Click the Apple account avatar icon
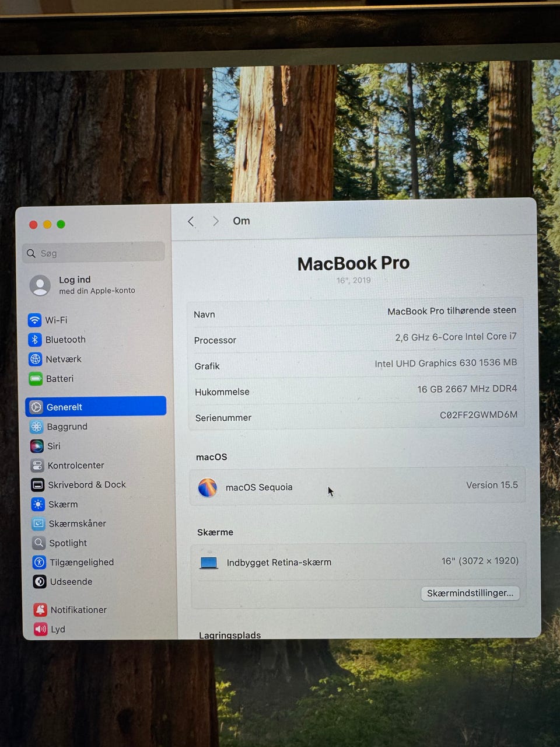Viewport: 560px width, 747px height. (x=40, y=285)
